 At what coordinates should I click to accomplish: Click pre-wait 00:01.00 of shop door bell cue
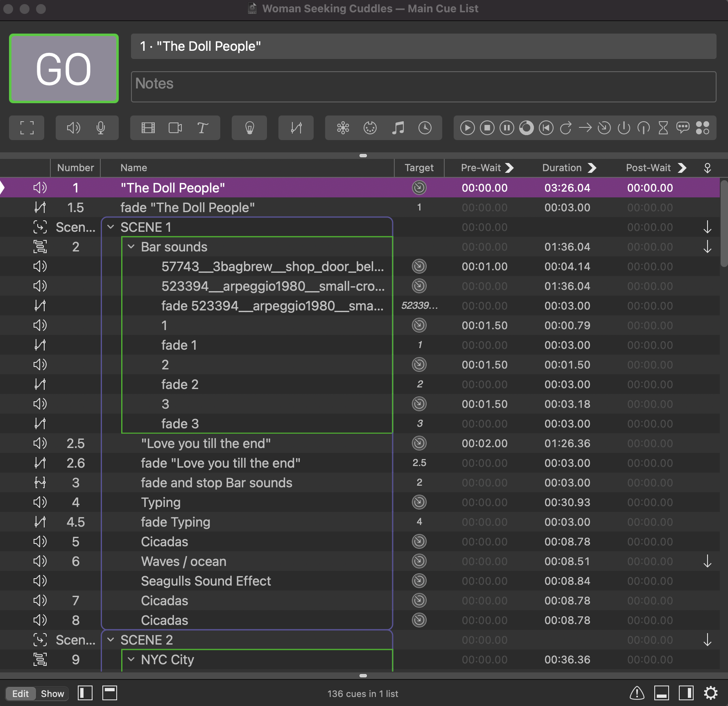pos(485,267)
